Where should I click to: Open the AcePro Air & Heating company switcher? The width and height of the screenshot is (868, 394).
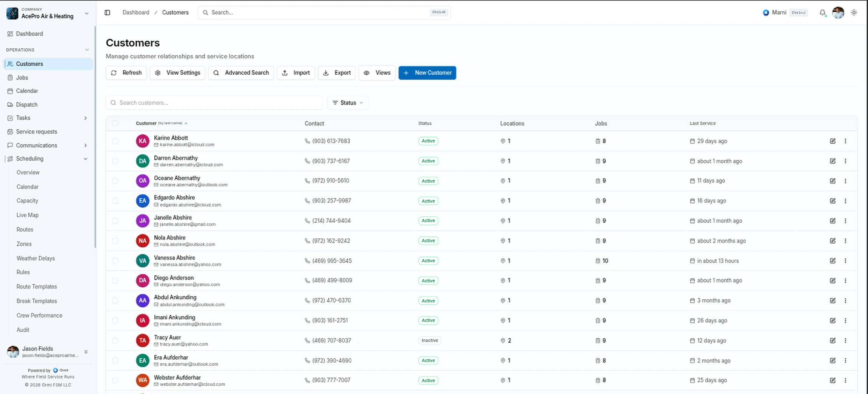48,13
